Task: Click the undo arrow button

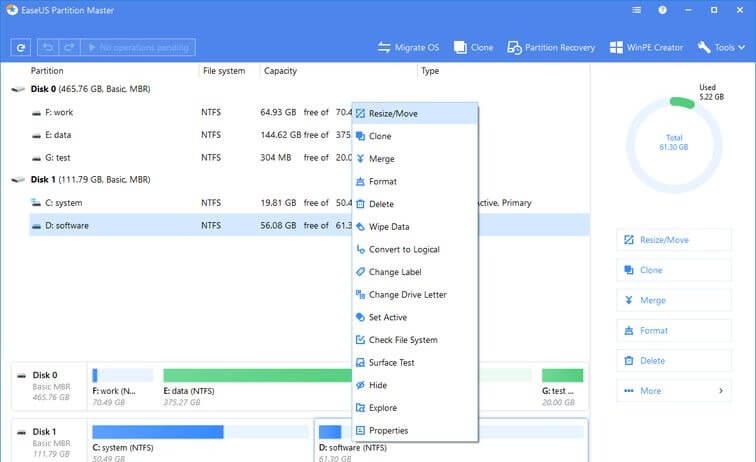Action: coord(48,47)
